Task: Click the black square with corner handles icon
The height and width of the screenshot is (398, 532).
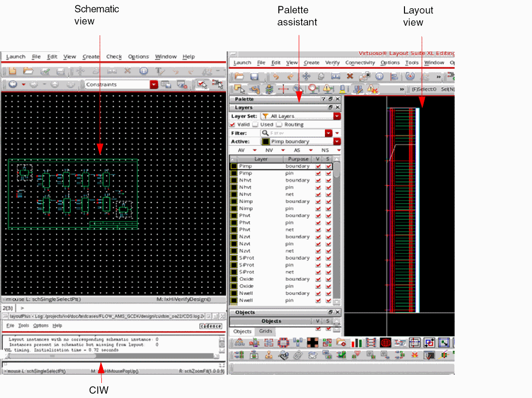Action: pyautogui.click(x=312, y=343)
